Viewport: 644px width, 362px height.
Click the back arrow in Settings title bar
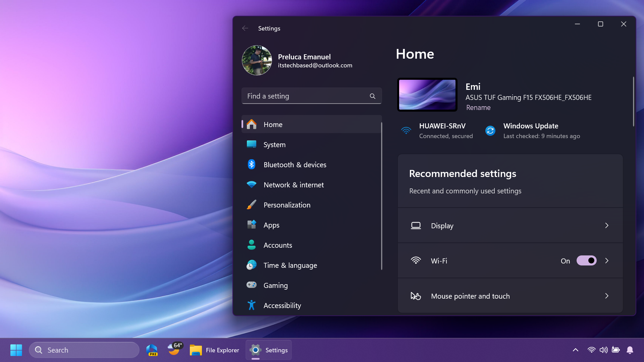pyautogui.click(x=245, y=28)
